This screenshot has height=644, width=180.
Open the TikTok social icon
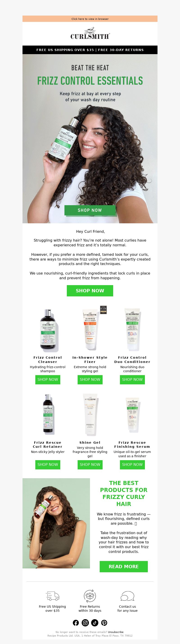[94, 623]
